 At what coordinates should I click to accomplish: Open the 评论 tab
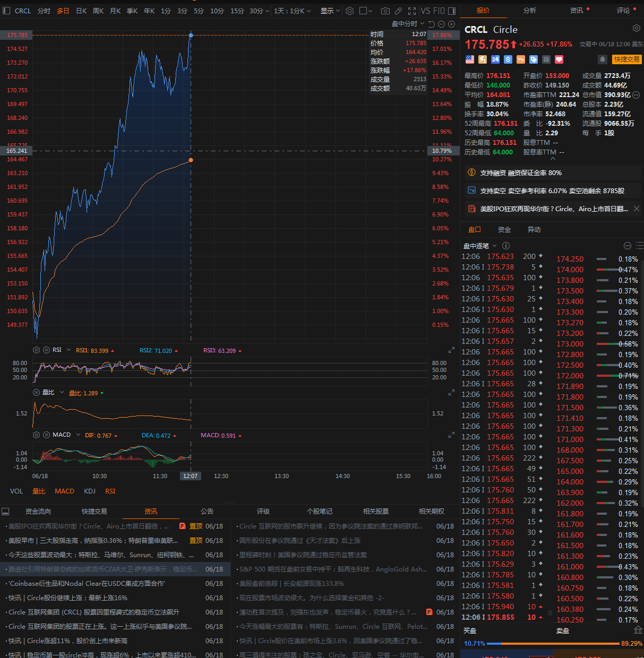pos(623,10)
